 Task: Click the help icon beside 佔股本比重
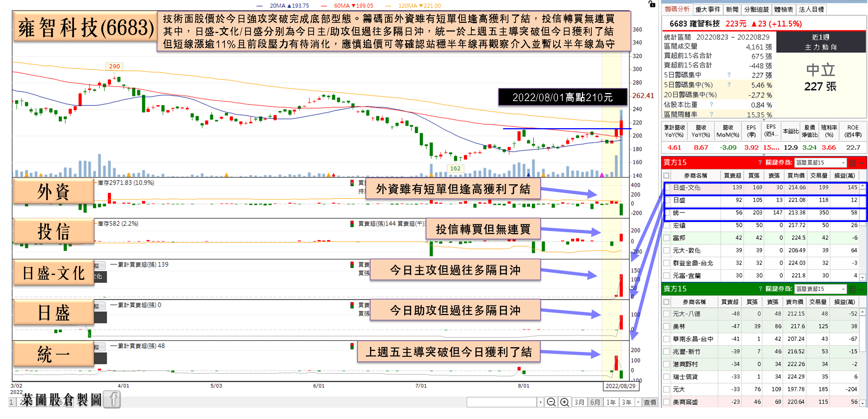(711, 105)
